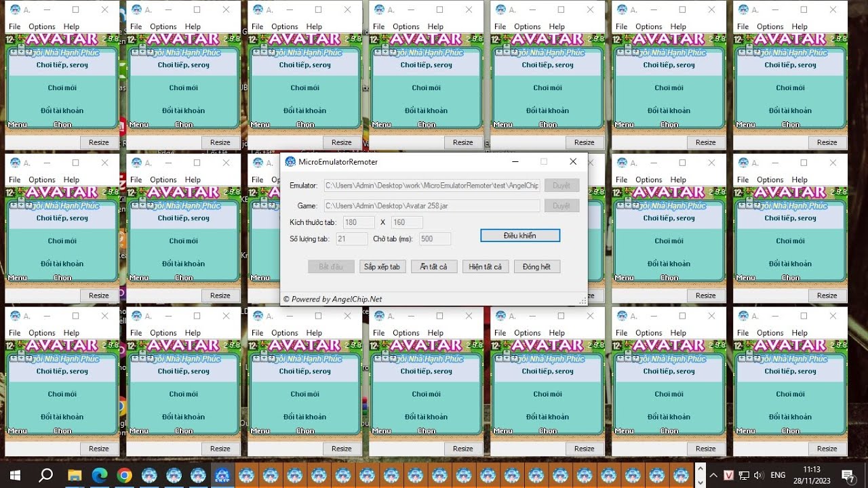This screenshot has height=488, width=868.
Task: Click Duyệt button in the Emulator row
Action: [561, 186]
